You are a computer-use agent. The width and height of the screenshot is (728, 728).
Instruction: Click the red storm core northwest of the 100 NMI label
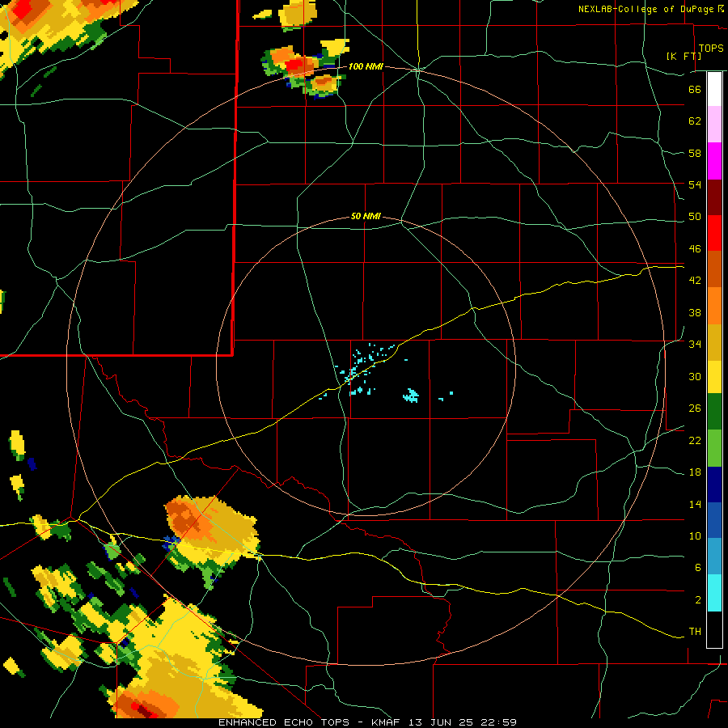click(x=294, y=65)
